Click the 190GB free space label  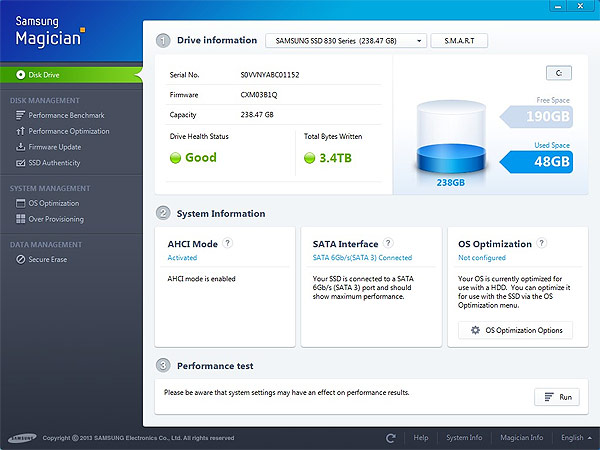pyautogui.click(x=537, y=116)
